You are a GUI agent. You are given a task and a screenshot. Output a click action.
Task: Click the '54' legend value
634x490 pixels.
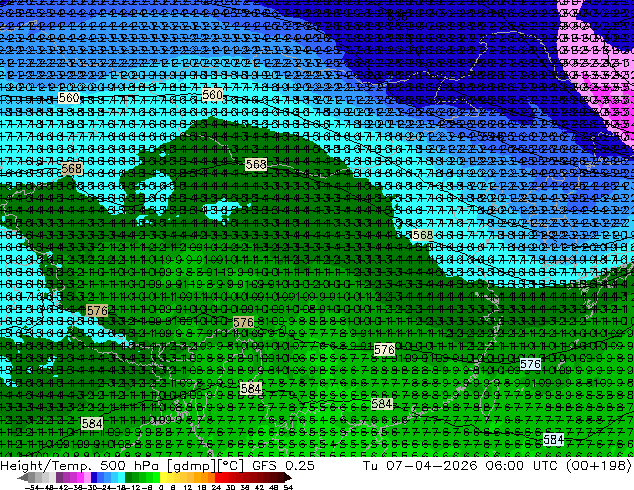(x=287, y=487)
